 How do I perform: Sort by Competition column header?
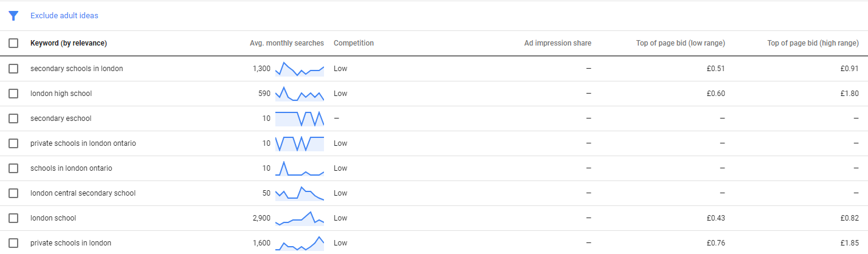point(354,43)
